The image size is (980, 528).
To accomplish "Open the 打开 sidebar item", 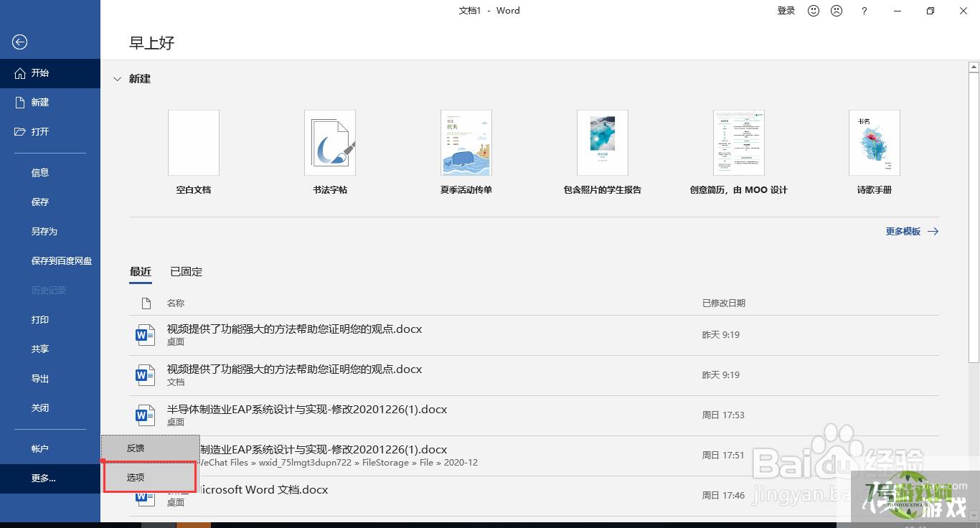I will pyautogui.click(x=50, y=132).
